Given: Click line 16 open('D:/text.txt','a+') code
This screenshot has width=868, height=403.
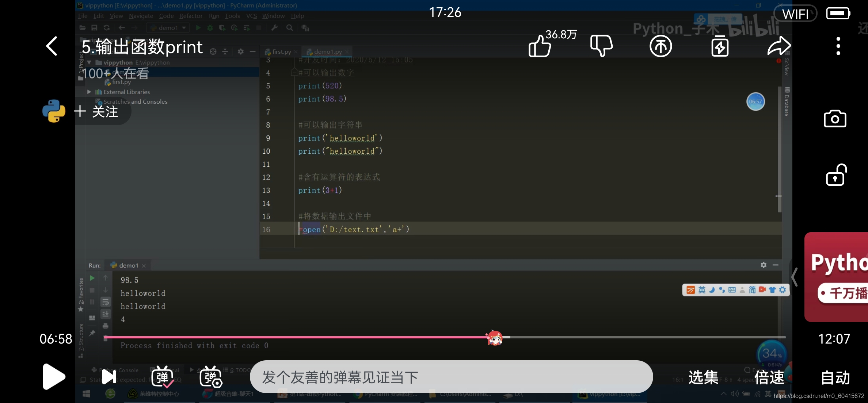Looking at the screenshot, I should (x=354, y=230).
